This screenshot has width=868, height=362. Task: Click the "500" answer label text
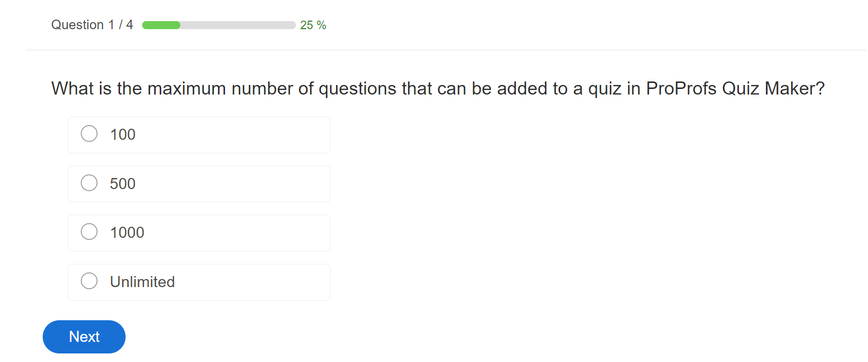click(x=123, y=184)
